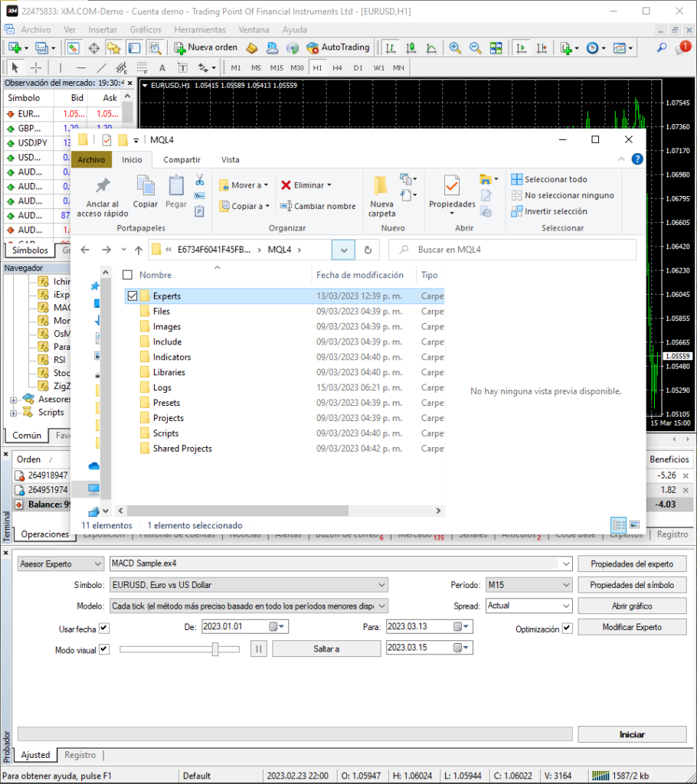Go up one folder level arrow
Image resolution: width=697 pixels, height=784 pixels.
pyautogui.click(x=139, y=250)
